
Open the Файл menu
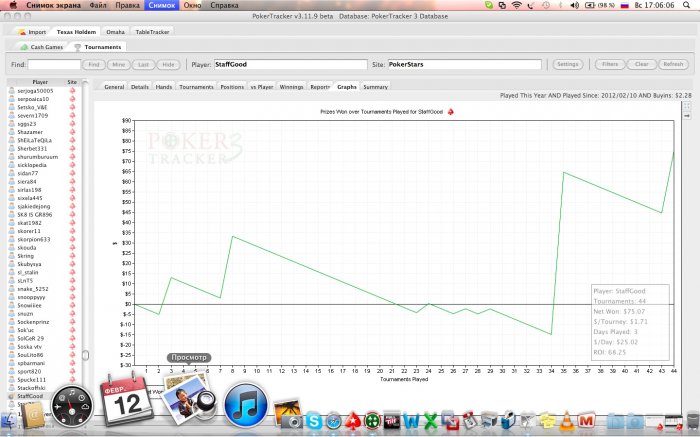(98, 5)
